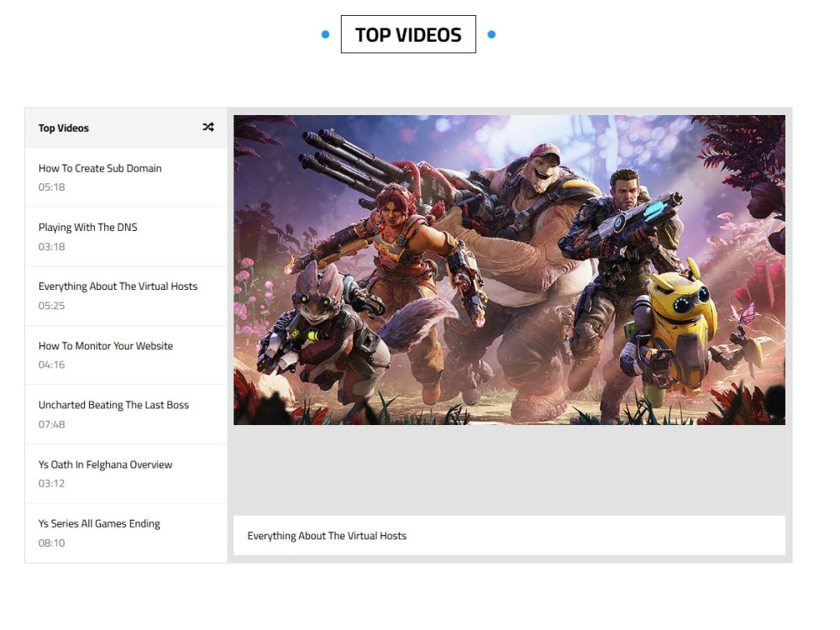Shuffle the Top Videos playlist
840x630 pixels.
(x=208, y=127)
